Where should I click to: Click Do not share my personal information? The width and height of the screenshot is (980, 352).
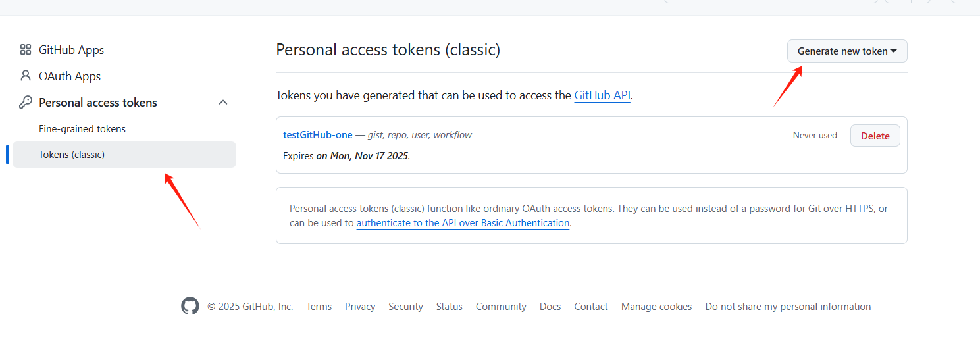click(x=788, y=307)
